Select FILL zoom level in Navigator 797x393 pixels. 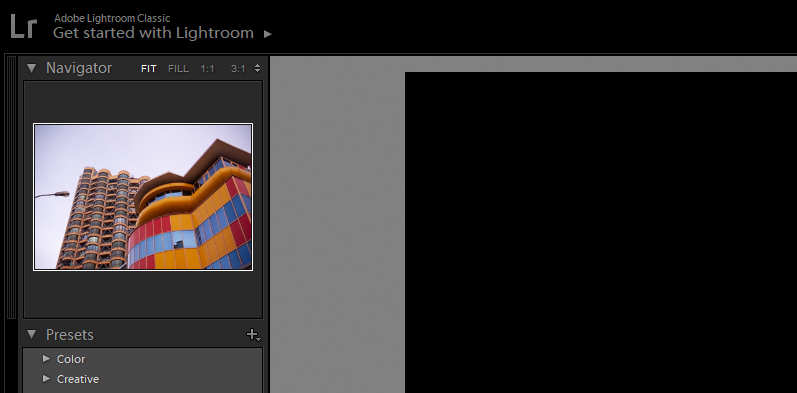click(x=178, y=69)
